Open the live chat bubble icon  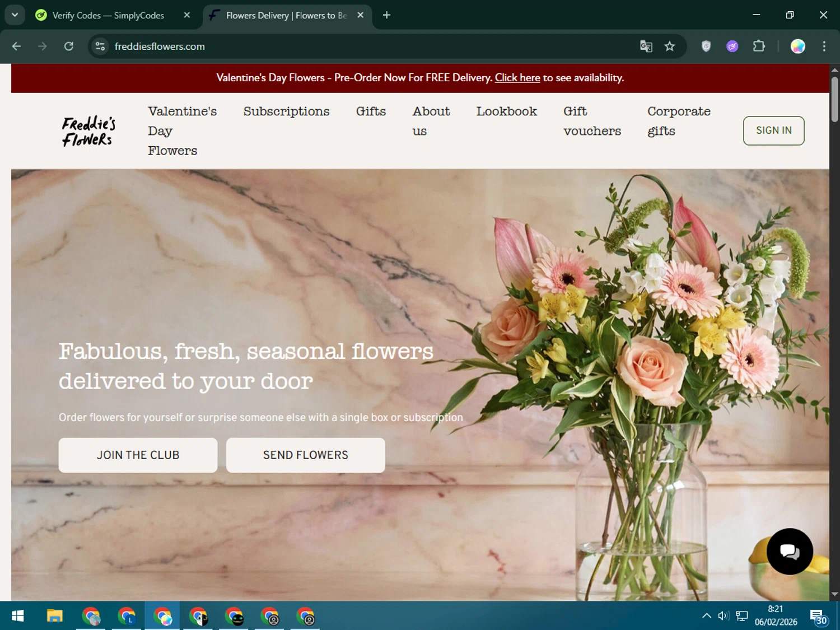pyautogui.click(x=790, y=552)
